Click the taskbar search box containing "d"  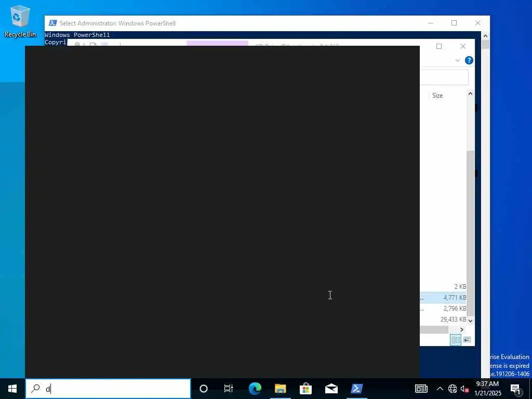tap(108, 389)
